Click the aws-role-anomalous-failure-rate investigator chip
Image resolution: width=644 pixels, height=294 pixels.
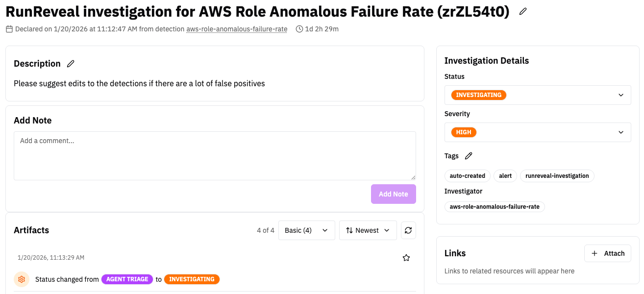click(495, 207)
